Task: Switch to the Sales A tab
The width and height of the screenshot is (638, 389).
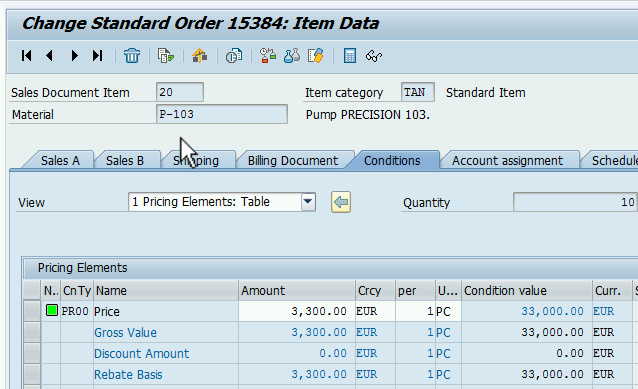Action: click(x=60, y=161)
